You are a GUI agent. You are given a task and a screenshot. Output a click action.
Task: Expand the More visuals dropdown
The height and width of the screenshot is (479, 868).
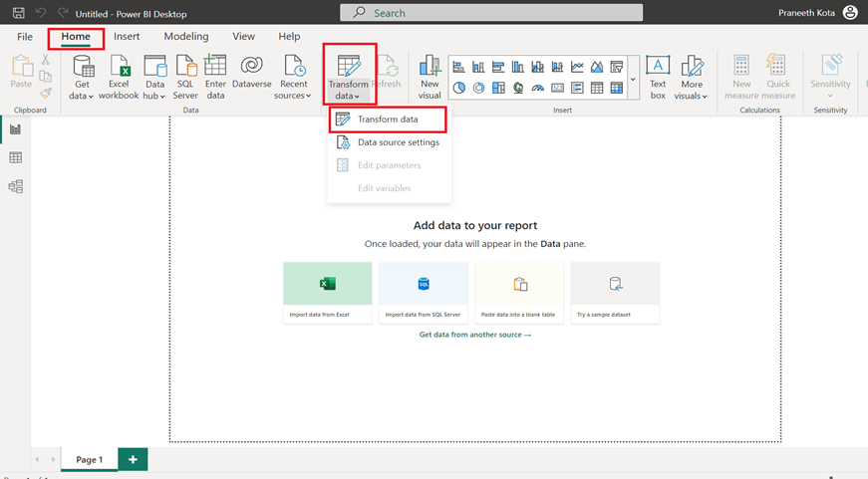692,96
